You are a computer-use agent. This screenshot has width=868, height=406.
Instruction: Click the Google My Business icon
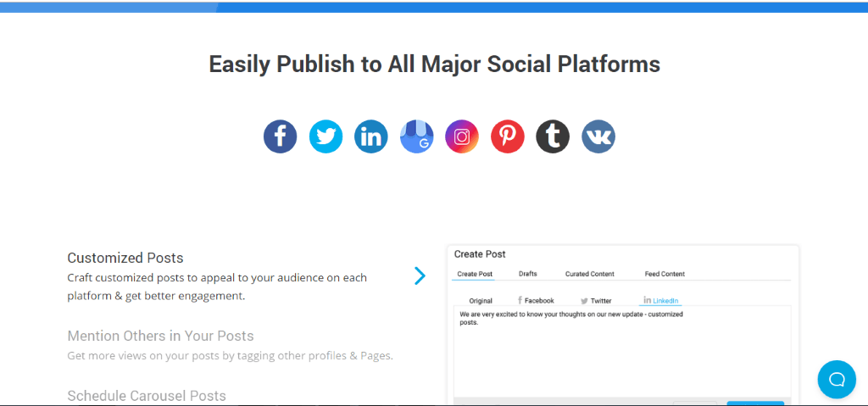click(x=416, y=136)
